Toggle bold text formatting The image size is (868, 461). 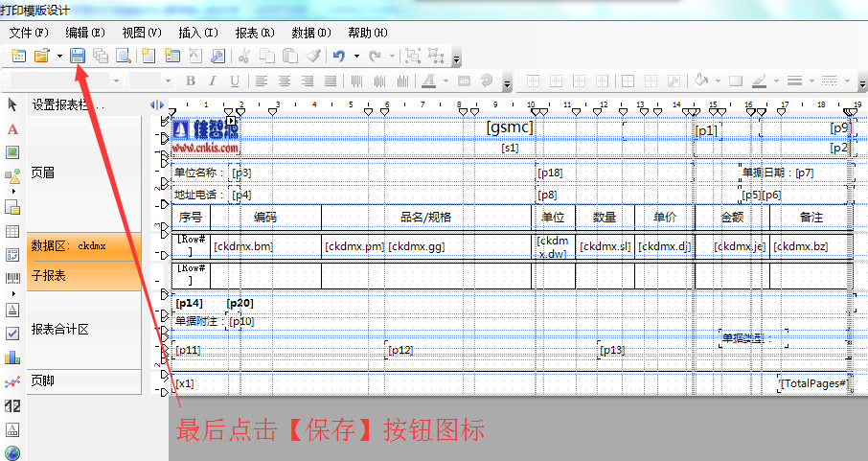click(190, 81)
